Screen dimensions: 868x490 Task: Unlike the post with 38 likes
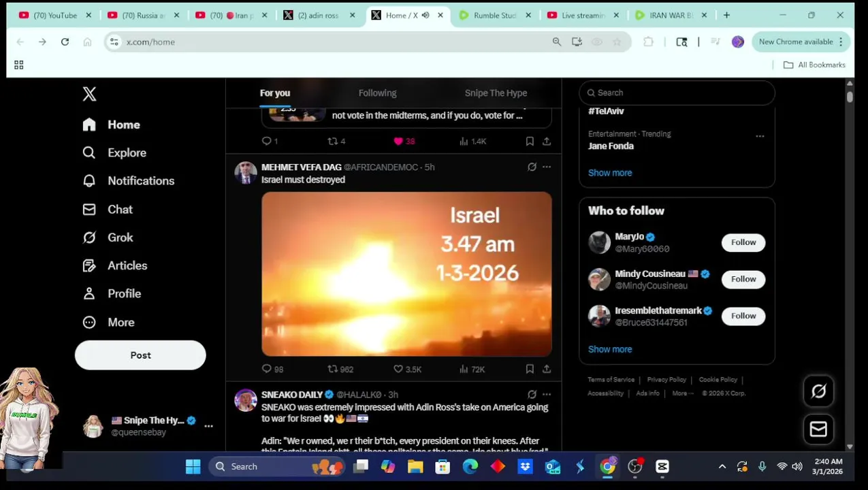click(404, 141)
